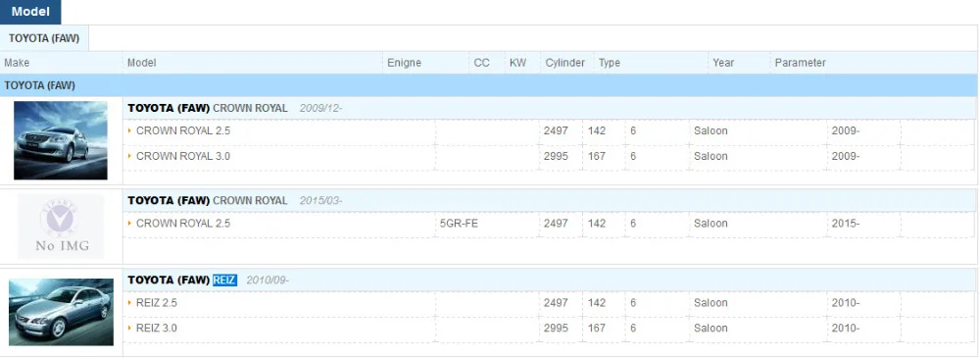The width and height of the screenshot is (980, 358).
Task: Click the 2015- year cell
Action: pyautogui.click(x=846, y=224)
